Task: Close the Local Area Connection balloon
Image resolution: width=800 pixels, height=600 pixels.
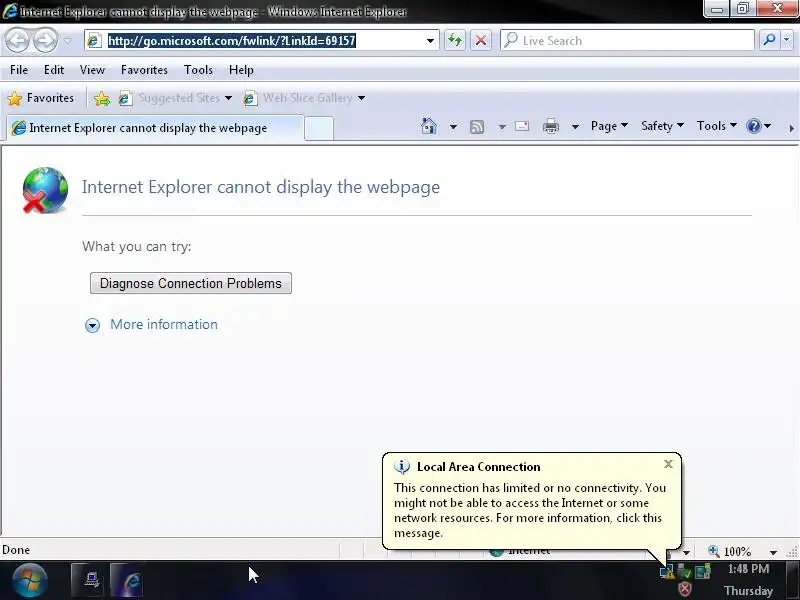Action: pos(668,464)
